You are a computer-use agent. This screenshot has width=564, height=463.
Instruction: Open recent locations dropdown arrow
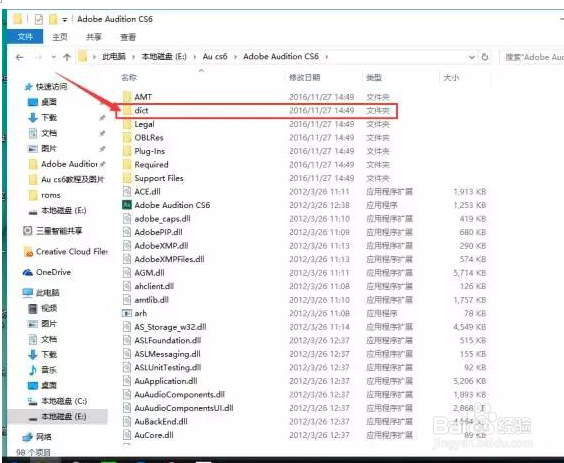click(54, 57)
